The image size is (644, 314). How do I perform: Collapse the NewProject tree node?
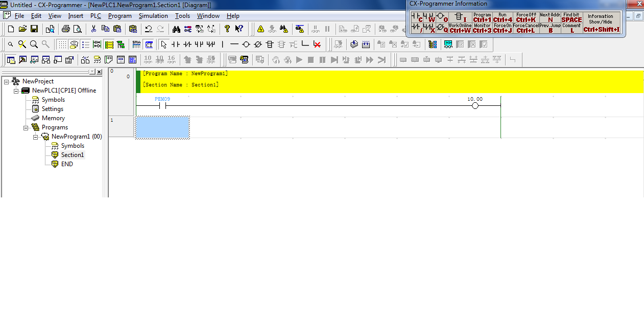click(6, 81)
